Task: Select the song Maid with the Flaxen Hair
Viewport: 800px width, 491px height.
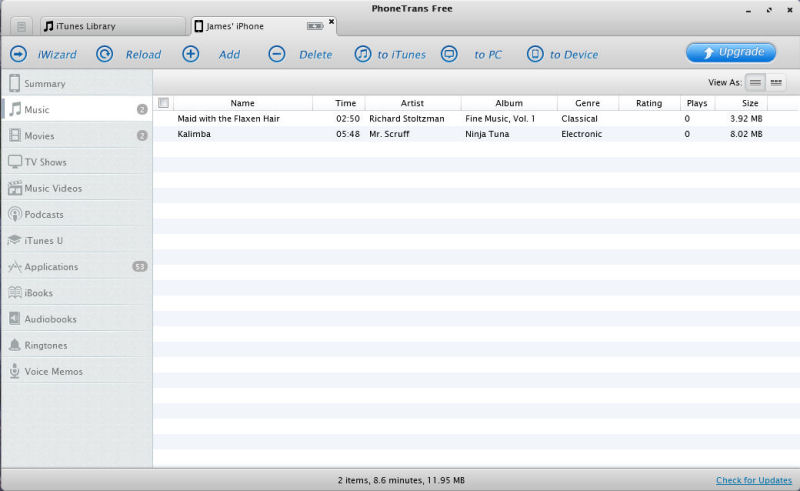Action: pos(229,118)
